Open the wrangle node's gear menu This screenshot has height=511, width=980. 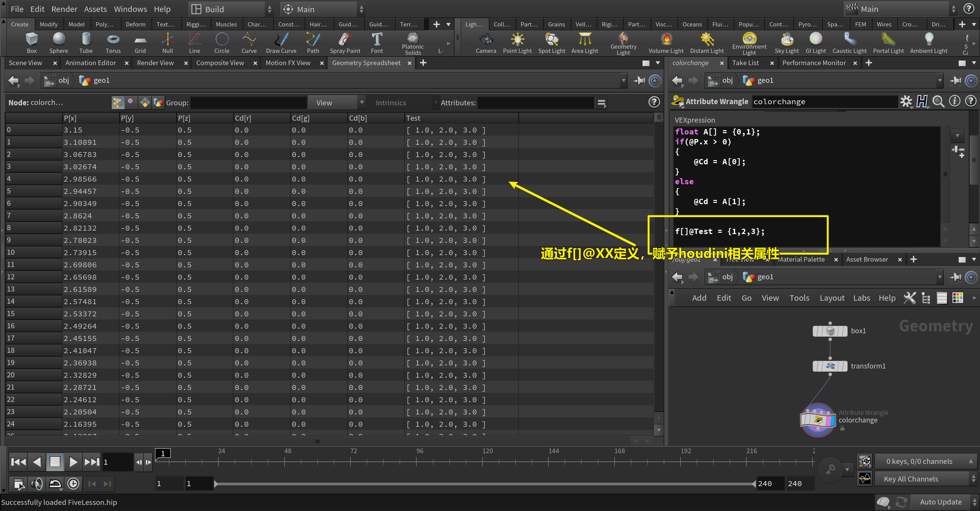[906, 102]
